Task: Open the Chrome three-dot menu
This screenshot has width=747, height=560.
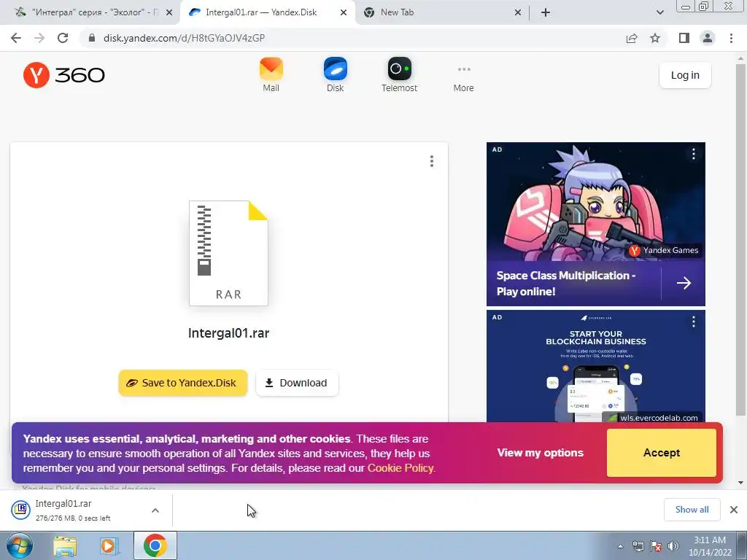Action: [731, 38]
